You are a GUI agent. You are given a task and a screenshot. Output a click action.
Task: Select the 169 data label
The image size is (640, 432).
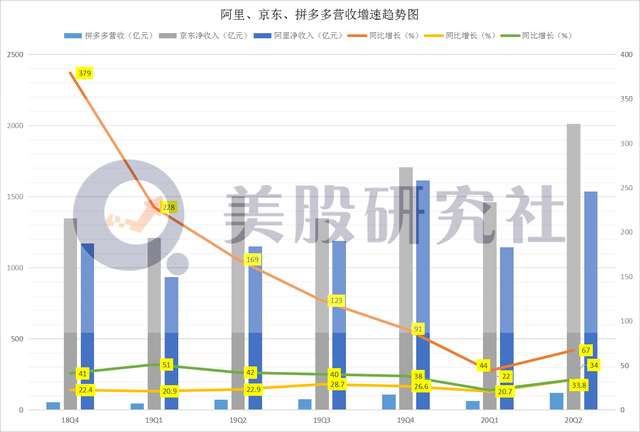click(253, 260)
